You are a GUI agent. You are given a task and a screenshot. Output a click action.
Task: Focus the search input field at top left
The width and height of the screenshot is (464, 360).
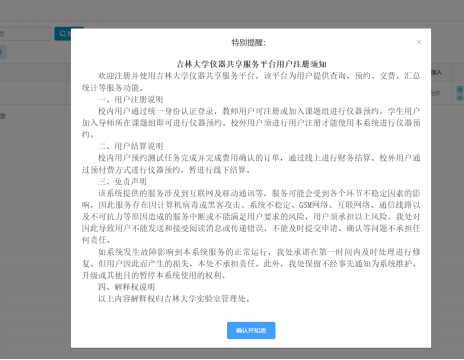[x=25, y=34]
